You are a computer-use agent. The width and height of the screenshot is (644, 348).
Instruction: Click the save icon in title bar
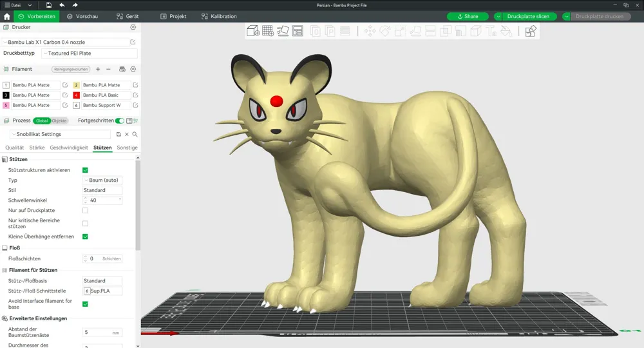coord(48,5)
